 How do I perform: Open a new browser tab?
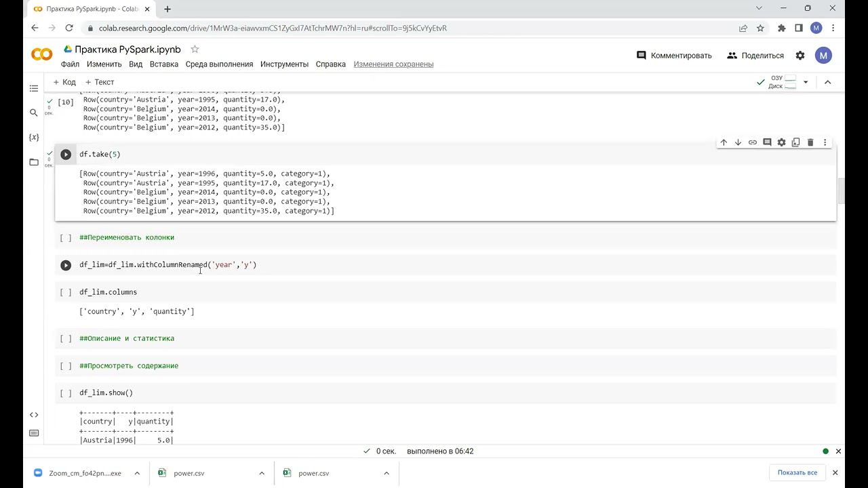click(167, 9)
